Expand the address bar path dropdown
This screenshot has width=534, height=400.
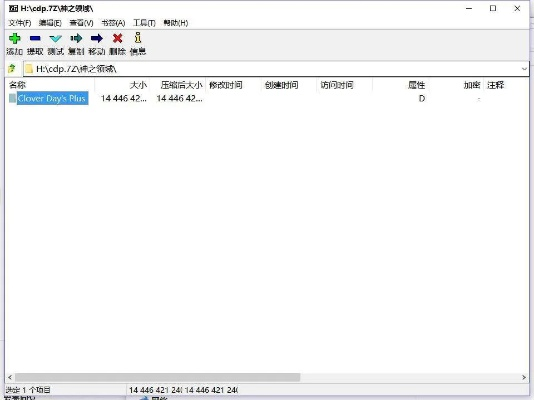(x=524, y=69)
